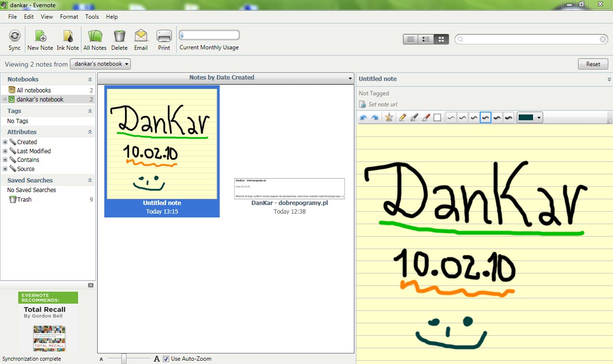Collapse the Tags section
The width and height of the screenshot is (613, 364).
[x=90, y=111]
